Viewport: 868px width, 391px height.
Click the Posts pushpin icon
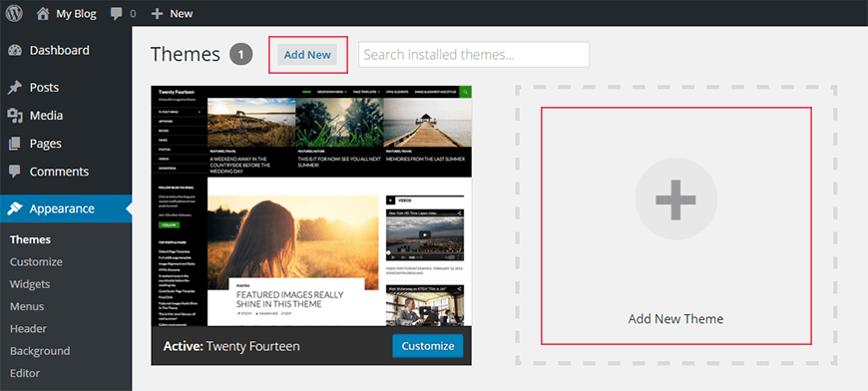(x=15, y=88)
